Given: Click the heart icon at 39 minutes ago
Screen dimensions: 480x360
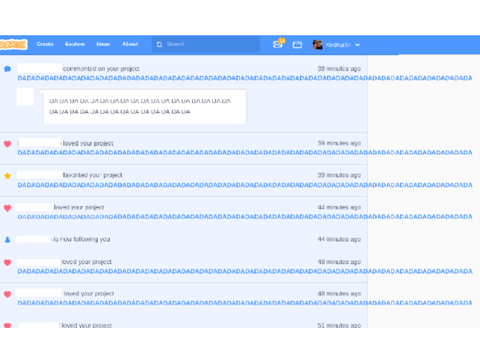Looking at the screenshot, I should [7, 144].
